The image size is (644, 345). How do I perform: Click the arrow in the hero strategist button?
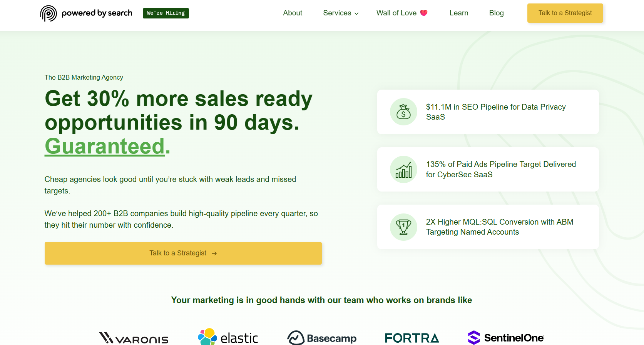point(214,253)
